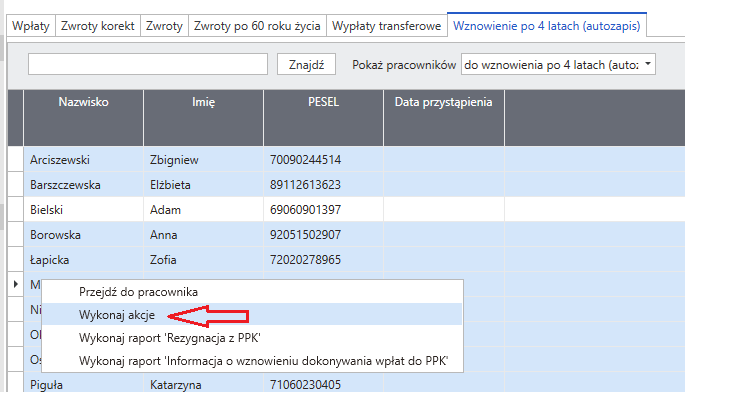Click the current row indicator arrow
Screen dimensions: 734x419
pyautogui.click(x=15, y=284)
